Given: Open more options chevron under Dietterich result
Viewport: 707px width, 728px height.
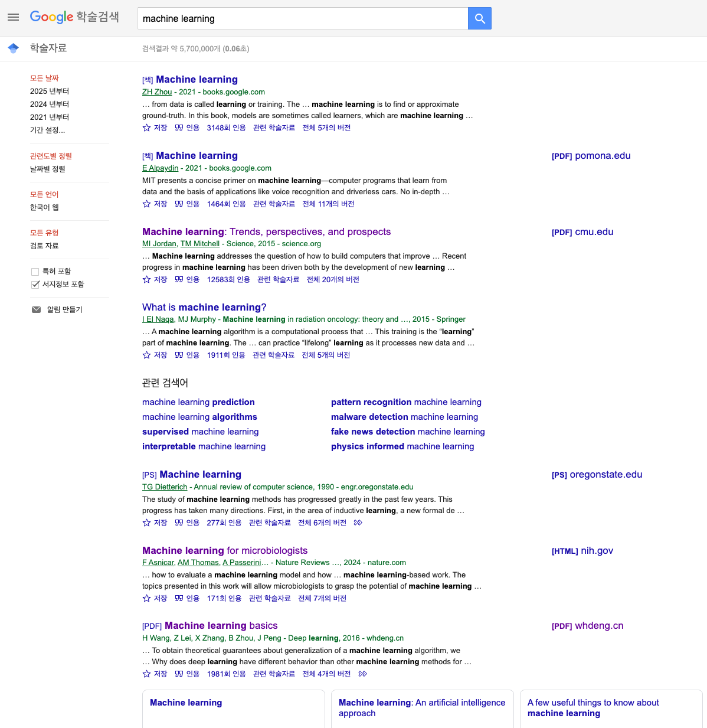Looking at the screenshot, I should click(x=358, y=523).
